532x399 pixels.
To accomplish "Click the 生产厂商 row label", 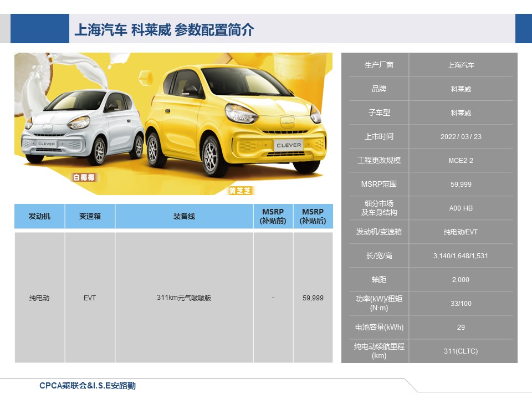I will point(379,65).
